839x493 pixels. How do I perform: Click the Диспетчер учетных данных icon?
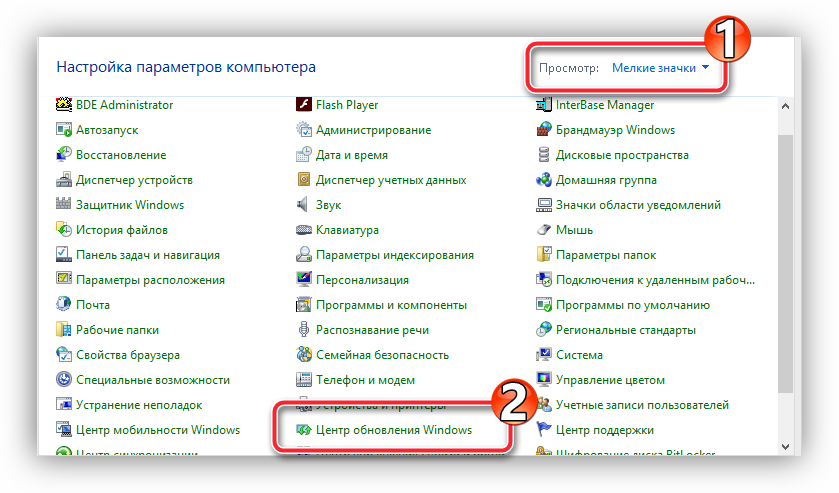click(x=303, y=180)
